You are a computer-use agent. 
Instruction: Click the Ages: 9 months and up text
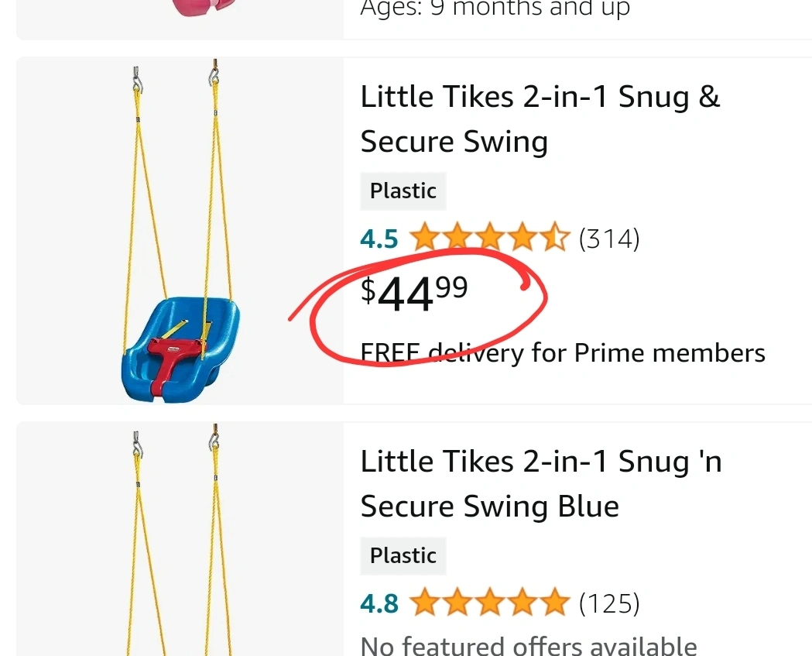[495, 9]
